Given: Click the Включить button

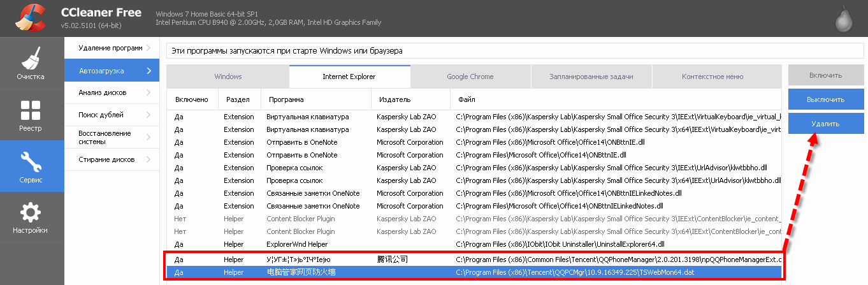Looking at the screenshot, I should [x=826, y=75].
